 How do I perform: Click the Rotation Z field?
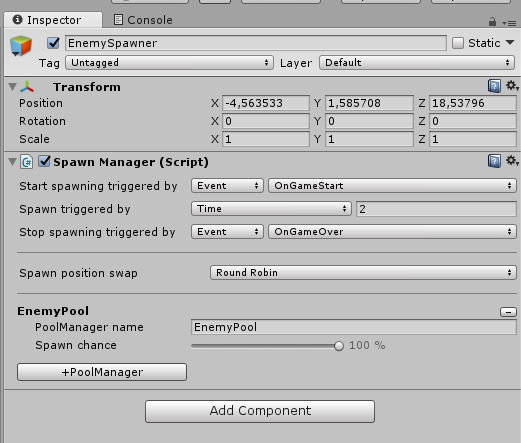pyautogui.click(x=473, y=121)
